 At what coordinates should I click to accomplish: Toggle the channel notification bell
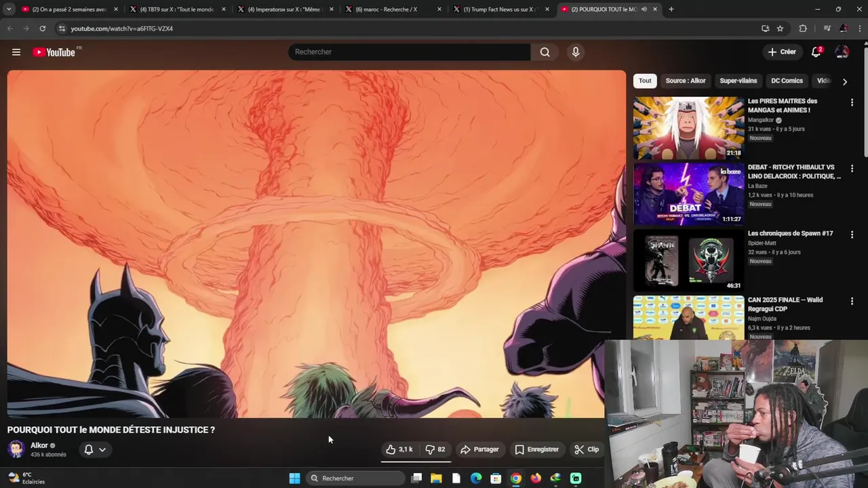click(88, 449)
